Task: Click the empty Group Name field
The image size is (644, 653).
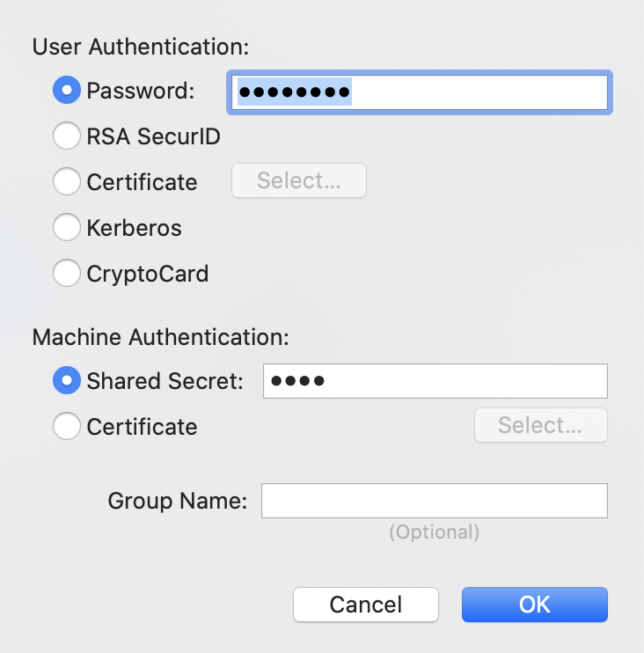Action: 435,501
